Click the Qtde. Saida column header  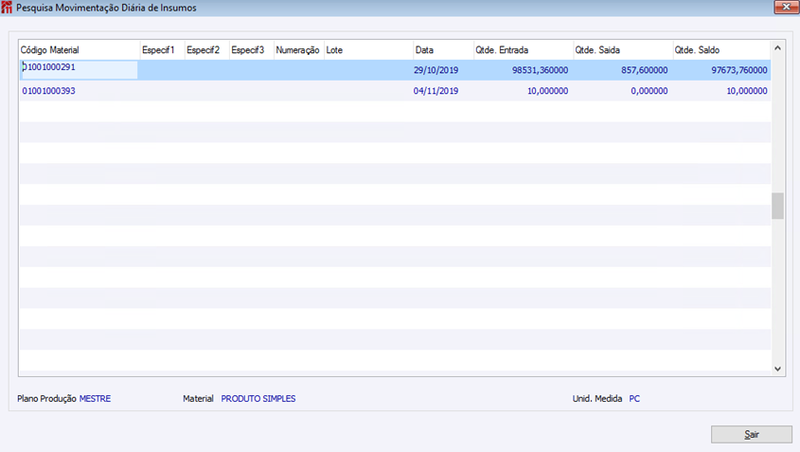click(623, 50)
